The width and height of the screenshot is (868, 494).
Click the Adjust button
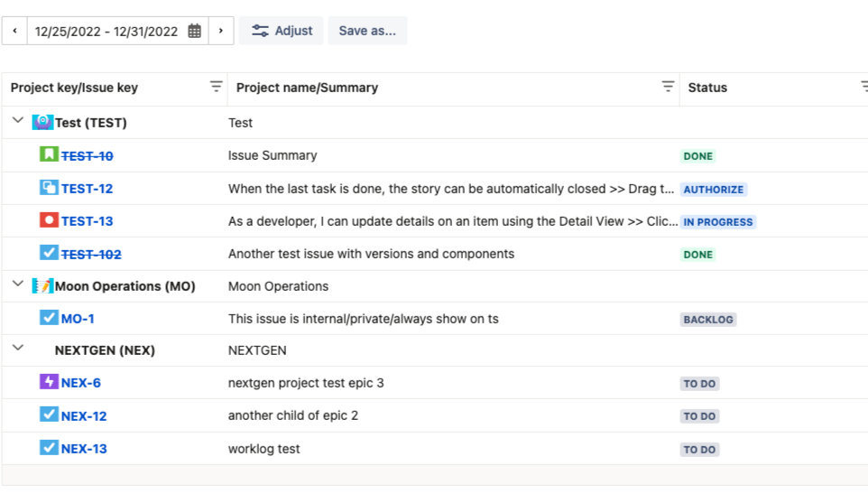pos(282,31)
